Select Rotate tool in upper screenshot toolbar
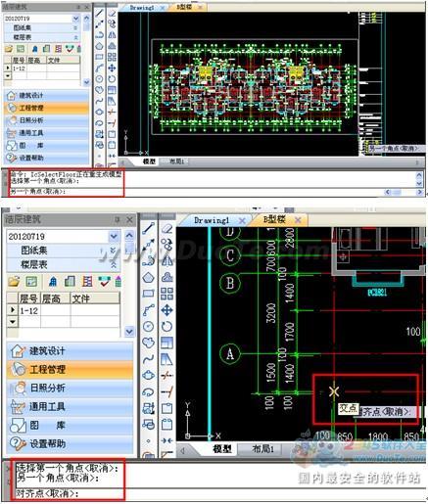Image resolution: width=428 pixels, height=504 pixels. (112, 79)
